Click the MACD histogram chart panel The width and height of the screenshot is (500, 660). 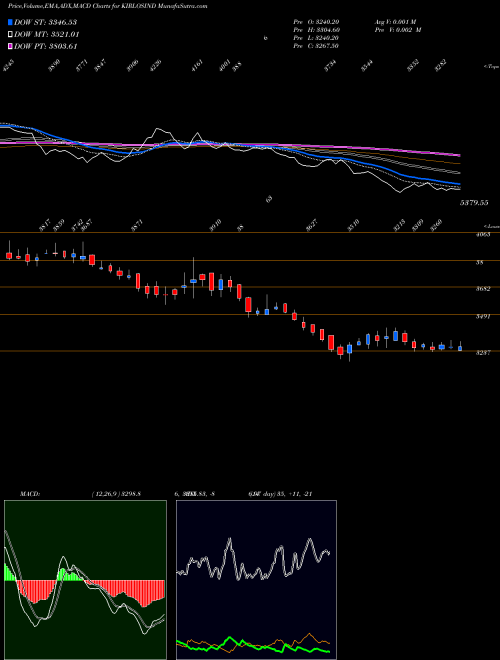[85, 580]
